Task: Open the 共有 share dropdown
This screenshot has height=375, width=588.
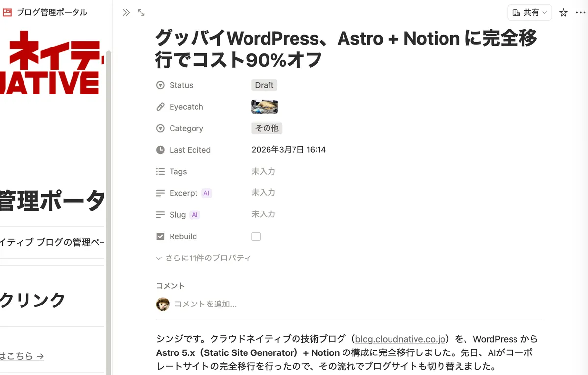Action: pos(530,13)
